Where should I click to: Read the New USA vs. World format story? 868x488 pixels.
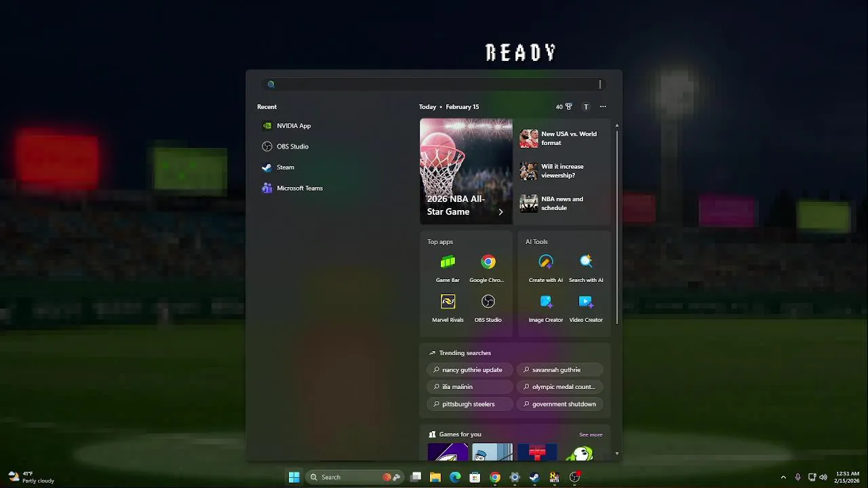[561, 138]
